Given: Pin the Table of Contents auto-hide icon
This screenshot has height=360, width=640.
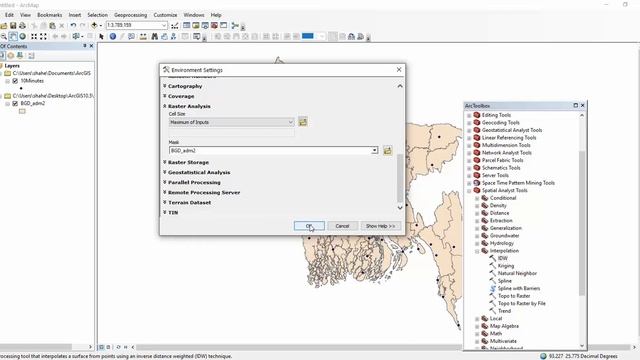Looking at the screenshot, I should pos(84,46).
